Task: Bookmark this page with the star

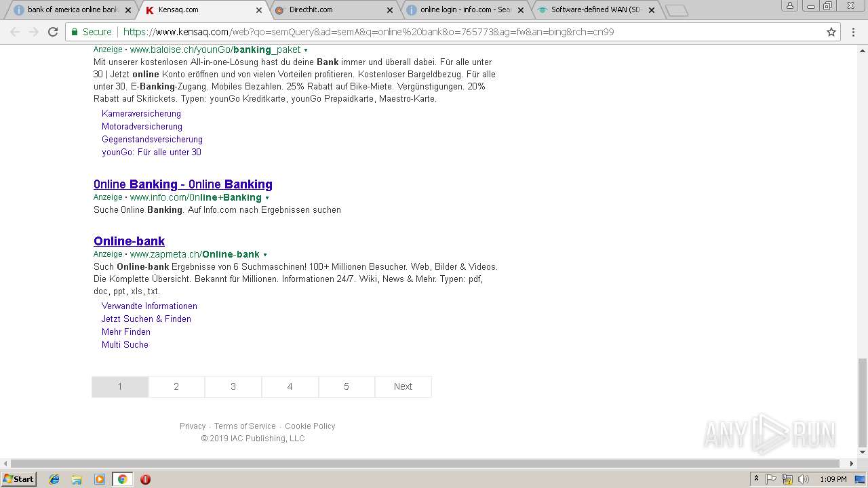Action: 831,32
